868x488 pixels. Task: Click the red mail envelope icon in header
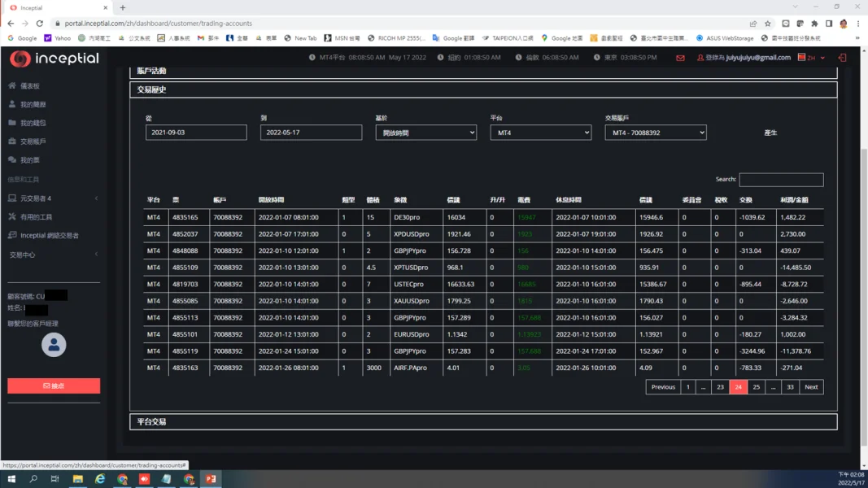(x=680, y=58)
